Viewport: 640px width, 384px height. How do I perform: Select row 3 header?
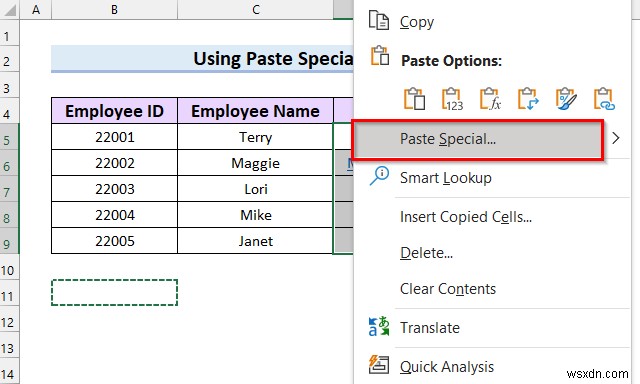click(x=9, y=85)
